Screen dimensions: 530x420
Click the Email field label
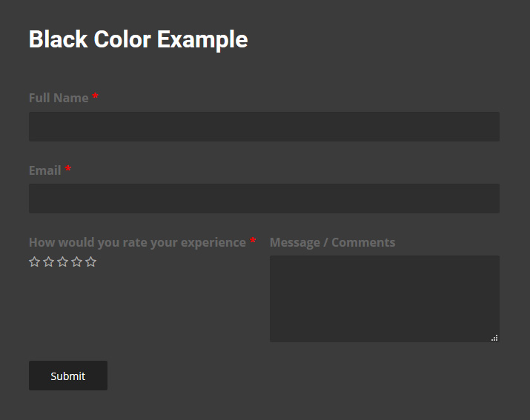pos(44,170)
